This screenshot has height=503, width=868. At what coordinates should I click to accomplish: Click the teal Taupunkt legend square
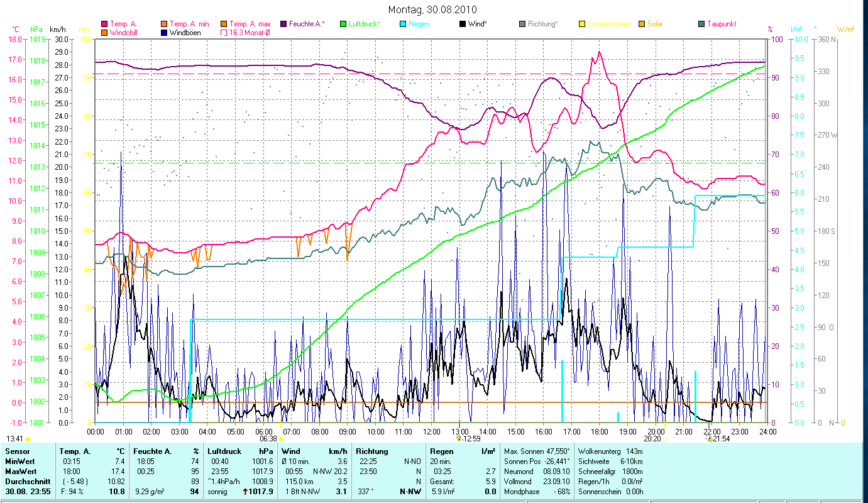pyautogui.click(x=702, y=24)
